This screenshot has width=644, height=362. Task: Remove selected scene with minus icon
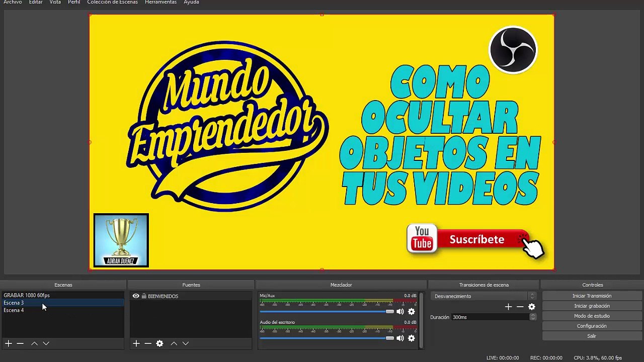20,343
